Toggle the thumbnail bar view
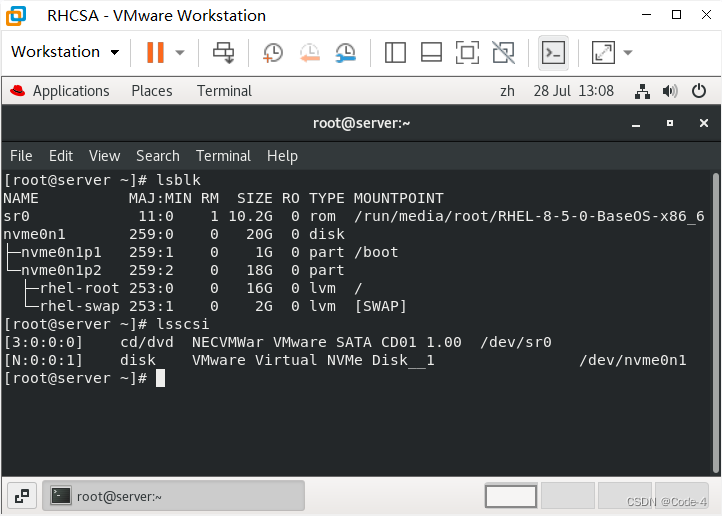 click(x=431, y=52)
